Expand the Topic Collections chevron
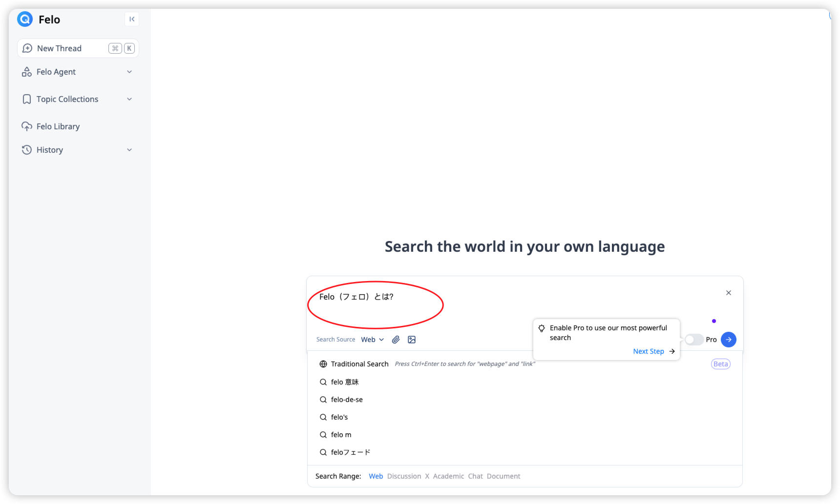840x504 pixels. tap(129, 99)
